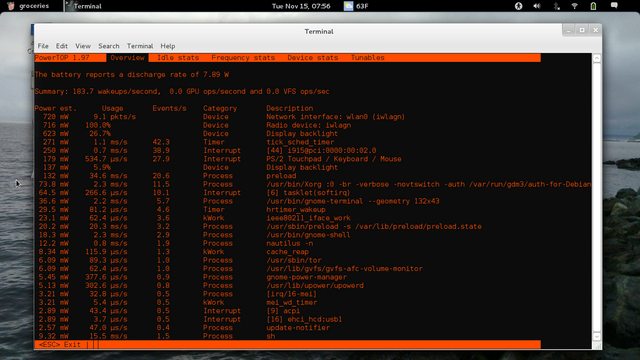Click the Events/s column header

[169, 108]
